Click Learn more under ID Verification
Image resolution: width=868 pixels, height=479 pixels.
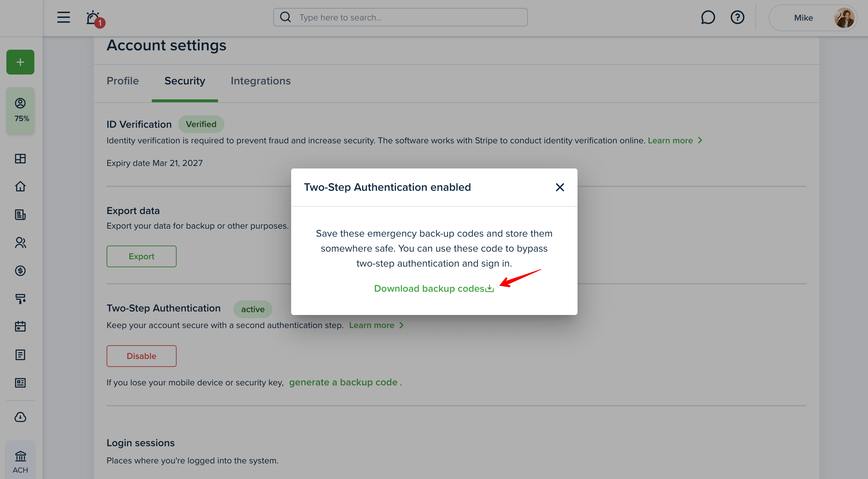[x=670, y=140]
